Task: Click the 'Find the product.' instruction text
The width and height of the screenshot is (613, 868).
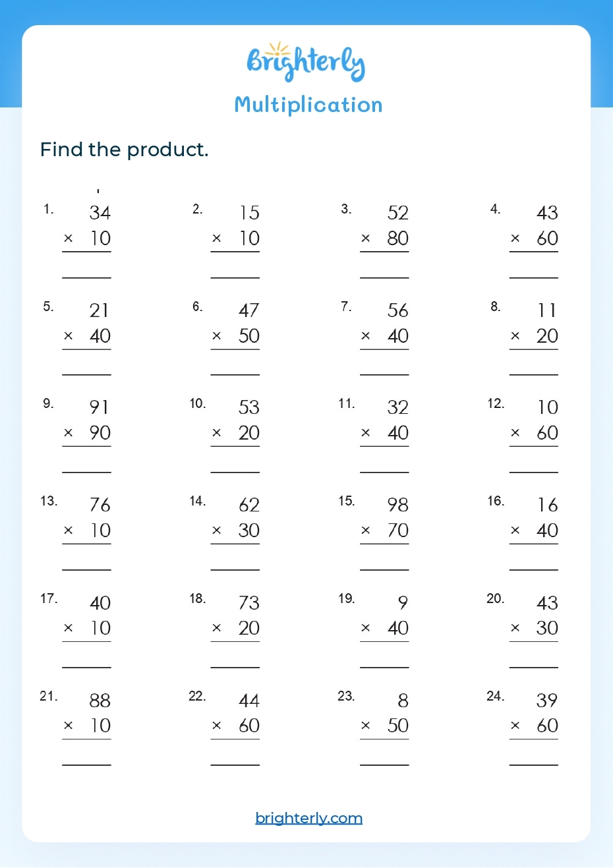Action: [125, 150]
